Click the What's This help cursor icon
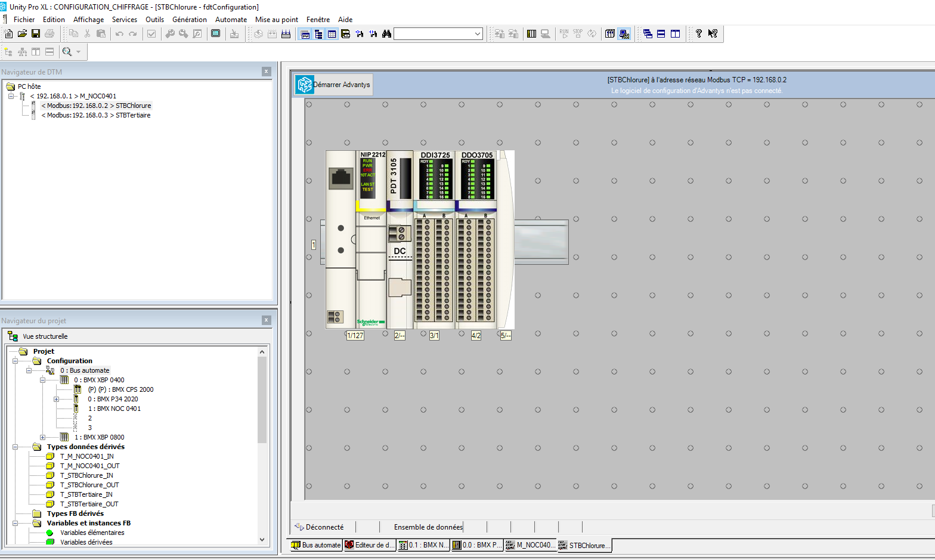This screenshot has height=560, width=935. pyautogui.click(x=713, y=34)
